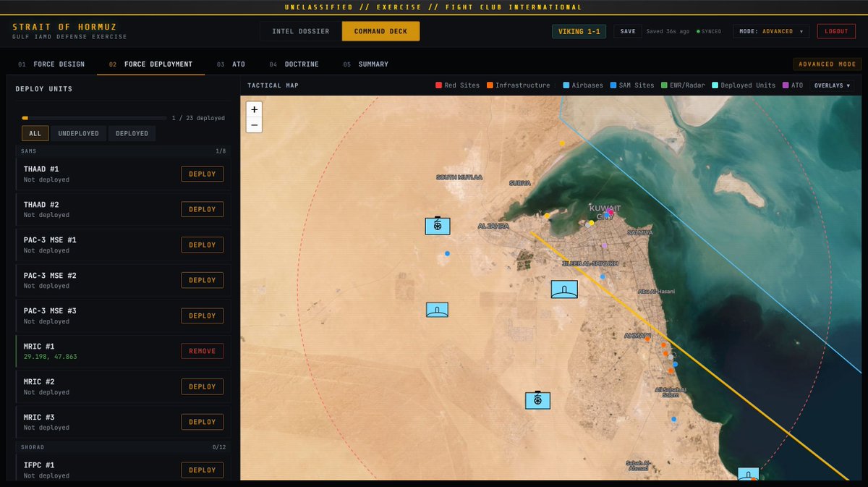
Task: Switch to Intel Dossier view
Action: click(301, 32)
